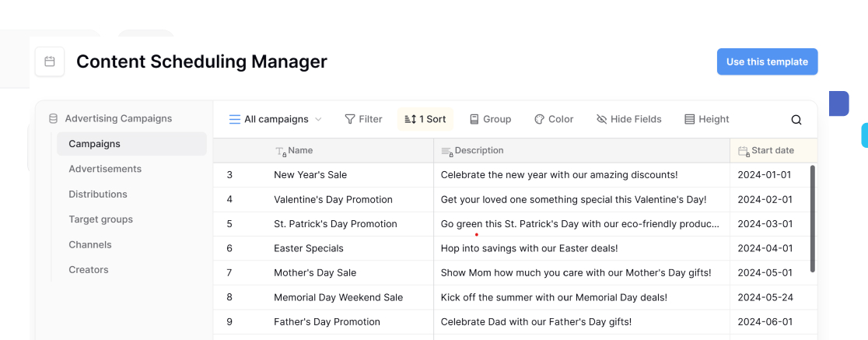Open the Color options
The image size is (868, 340).
pyautogui.click(x=554, y=119)
